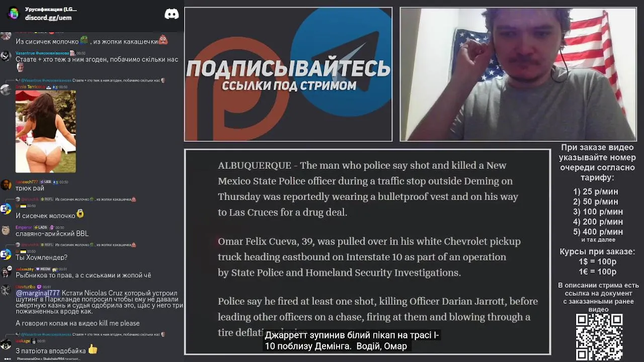Click the Emperor username in chat
This screenshot has width=644, height=362.
[x=24, y=227]
